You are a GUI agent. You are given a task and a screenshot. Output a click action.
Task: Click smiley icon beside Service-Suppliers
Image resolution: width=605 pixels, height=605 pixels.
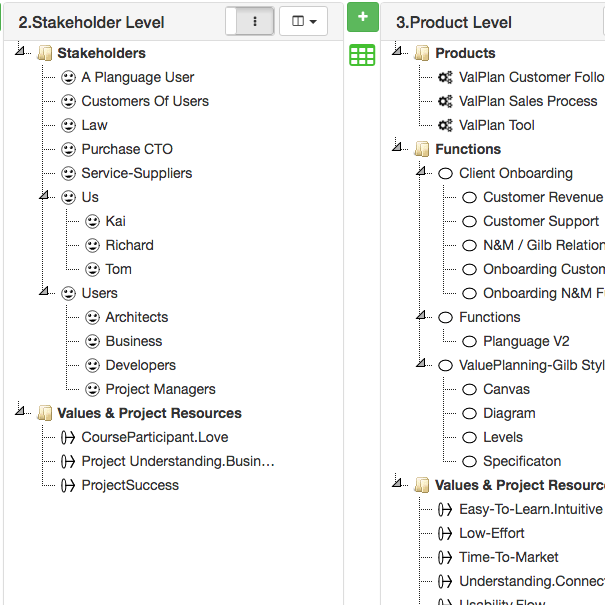69,173
